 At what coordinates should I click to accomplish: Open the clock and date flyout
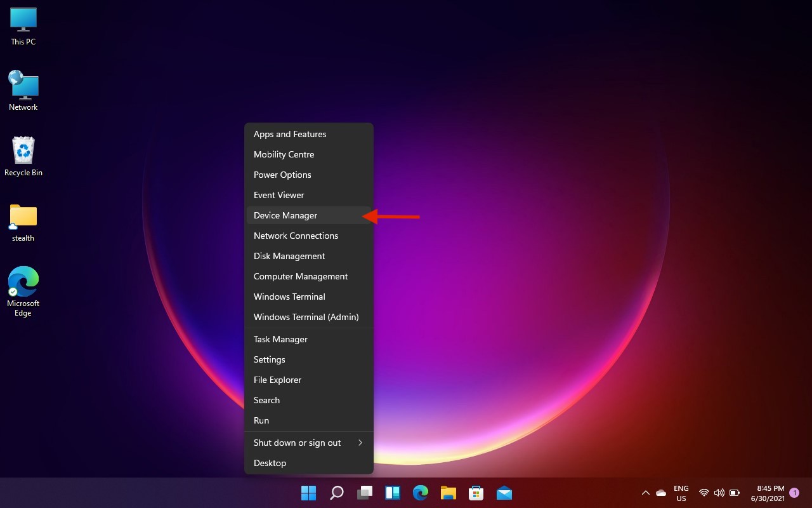(x=768, y=493)
